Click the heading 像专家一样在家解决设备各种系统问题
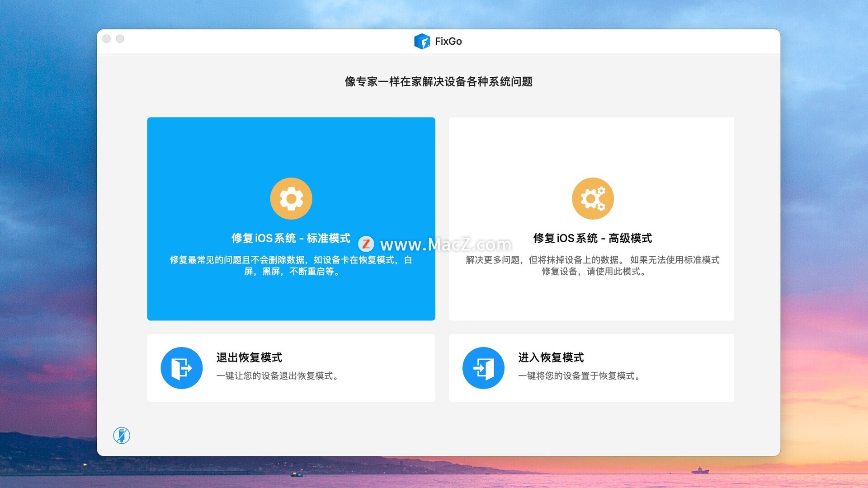 point(439,82)
